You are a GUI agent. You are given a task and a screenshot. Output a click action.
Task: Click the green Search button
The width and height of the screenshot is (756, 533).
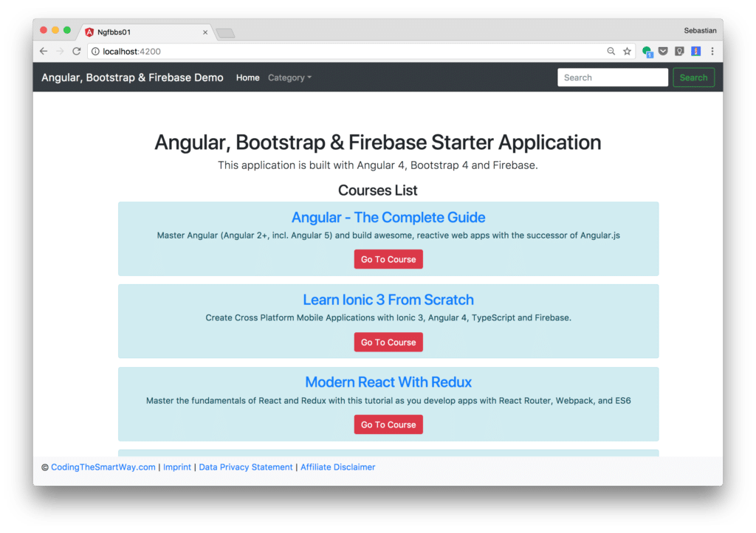pos(693,78)
